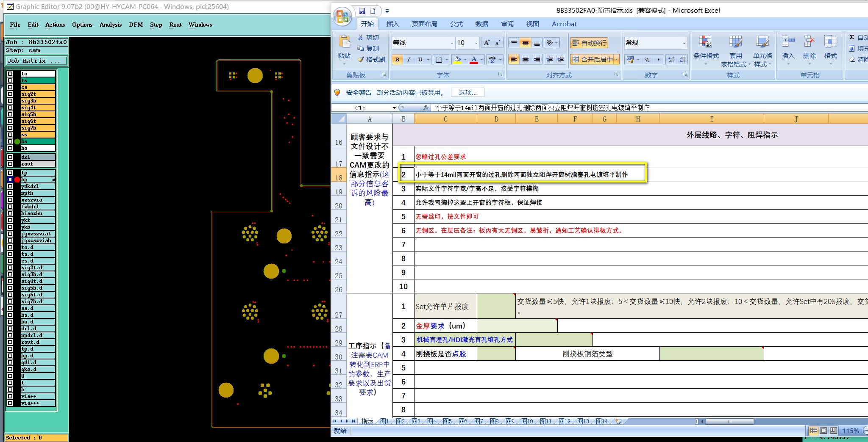
Task: Click the Bold formatting icon
Action: 397,60
